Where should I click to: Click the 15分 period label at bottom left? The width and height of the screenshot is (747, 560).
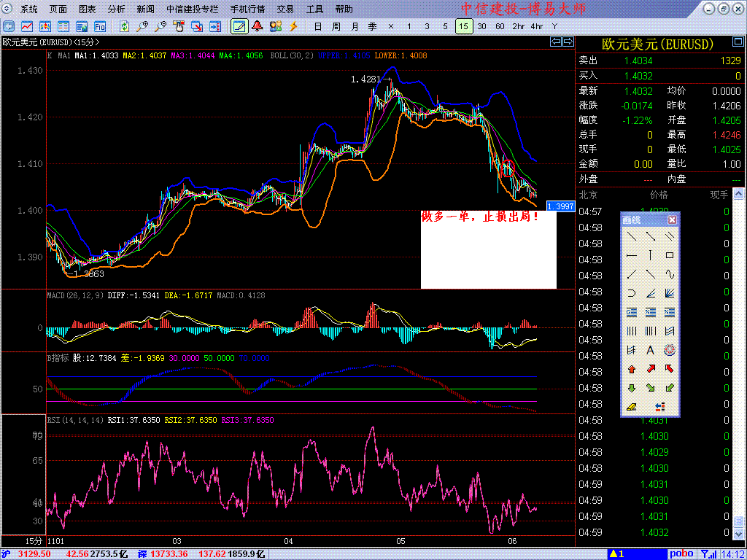tap(34, 542)
